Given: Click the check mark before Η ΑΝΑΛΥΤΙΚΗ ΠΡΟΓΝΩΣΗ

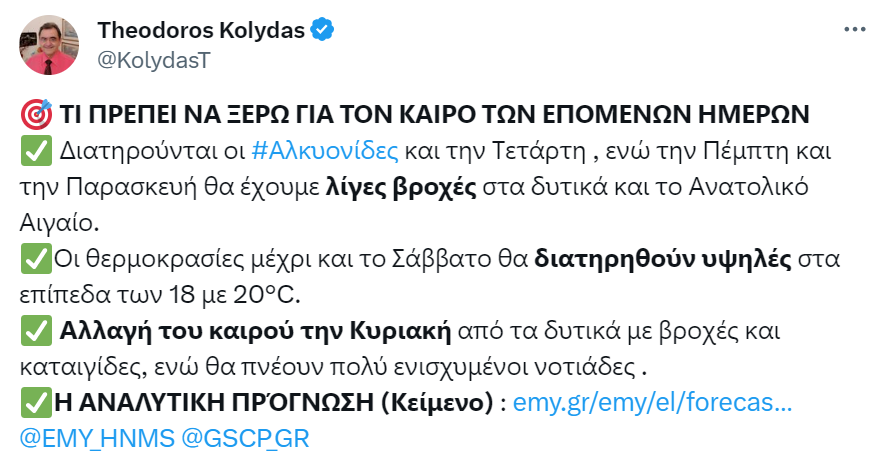Looking at the screenshot, I should point(31,402).
